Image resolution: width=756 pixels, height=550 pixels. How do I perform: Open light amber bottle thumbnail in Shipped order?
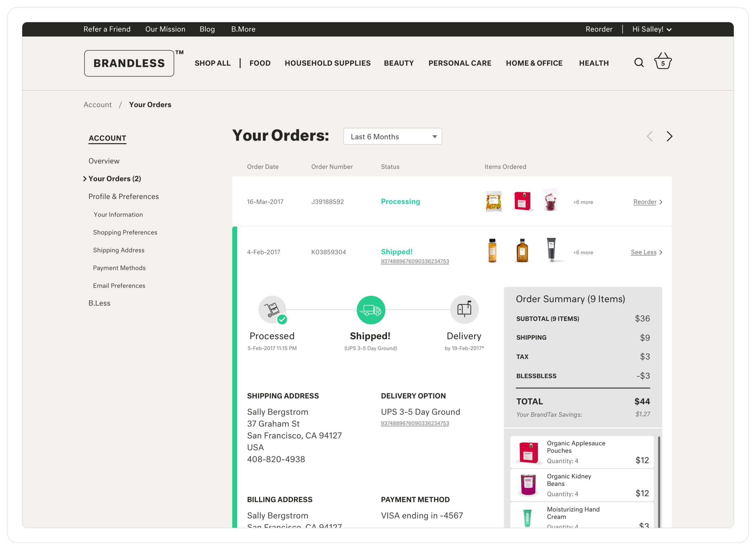coord(492,251)
